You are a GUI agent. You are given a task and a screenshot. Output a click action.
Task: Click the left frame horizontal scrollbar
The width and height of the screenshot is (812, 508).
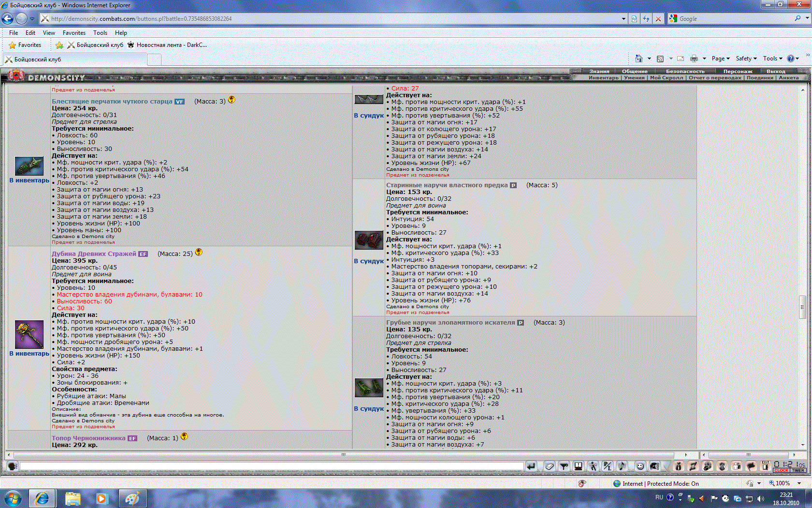coord(344,455)
